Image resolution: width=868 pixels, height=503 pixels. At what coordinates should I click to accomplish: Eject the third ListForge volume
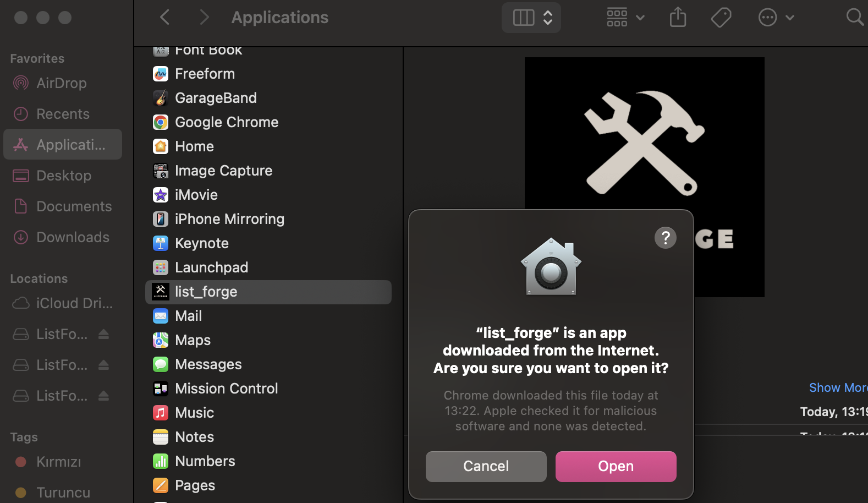tap(103, 396)
